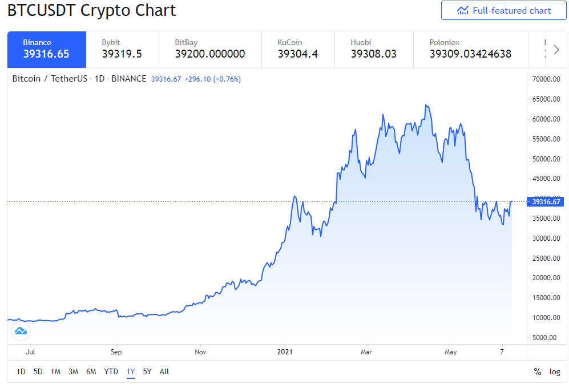The image size is (569, 392).
Task: Toggle log scale on price axis
Action: coord(555,371)
